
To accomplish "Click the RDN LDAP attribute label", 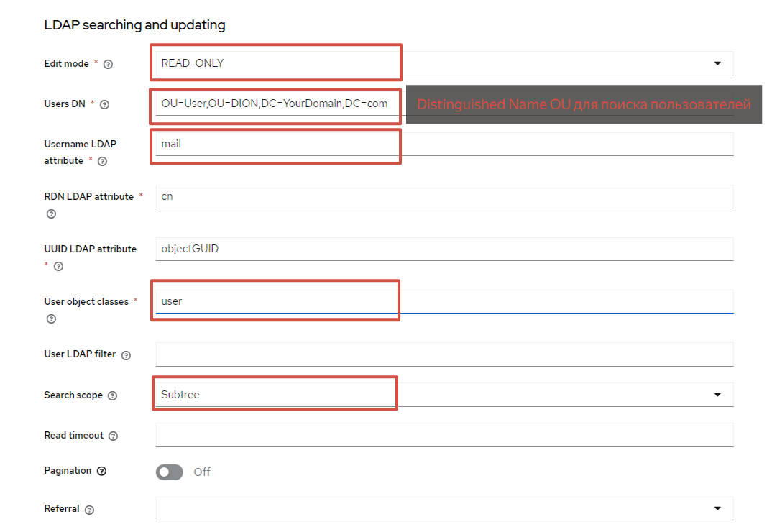I will tap(88, 196).
